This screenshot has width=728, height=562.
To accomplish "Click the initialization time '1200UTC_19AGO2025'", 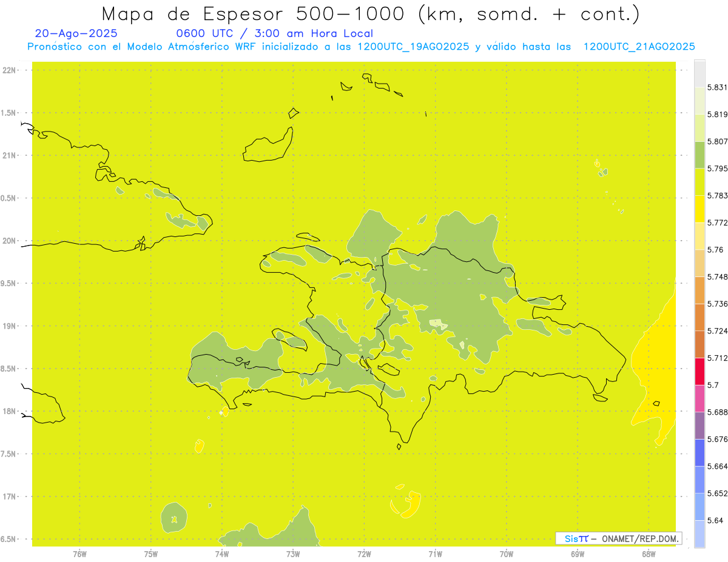I will pos(413,47).
